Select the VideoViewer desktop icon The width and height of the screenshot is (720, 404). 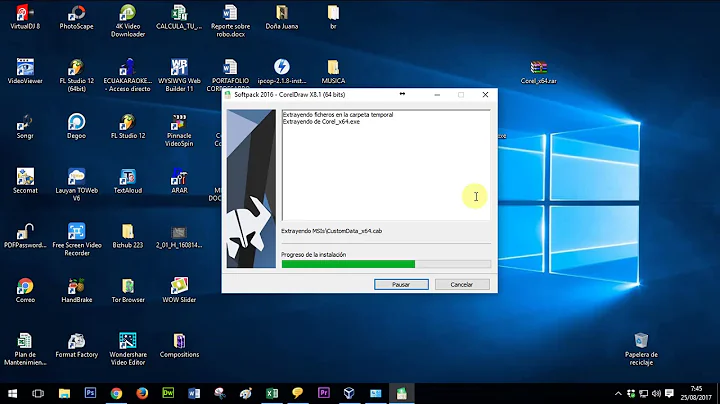click(25, 72)
